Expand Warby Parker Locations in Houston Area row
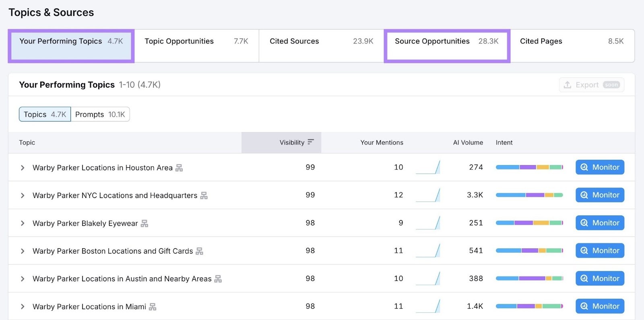This screenshot has width=644, height=320. [x=23, y=168]
